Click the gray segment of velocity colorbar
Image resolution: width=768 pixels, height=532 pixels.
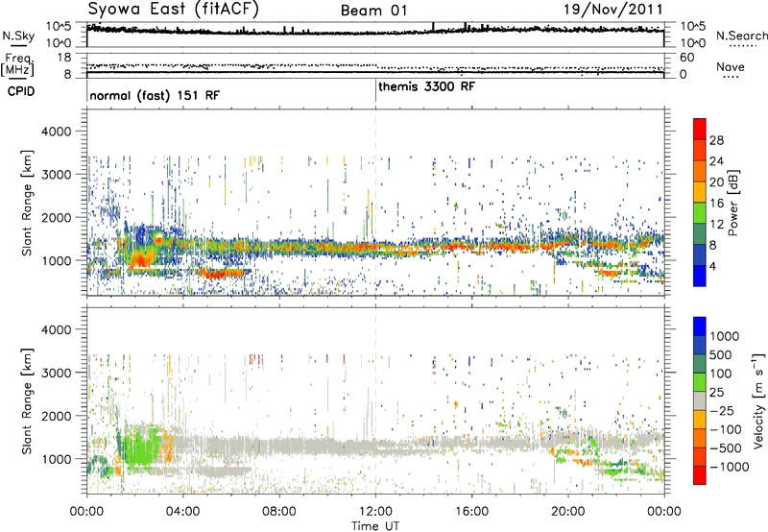click(700, 400)
